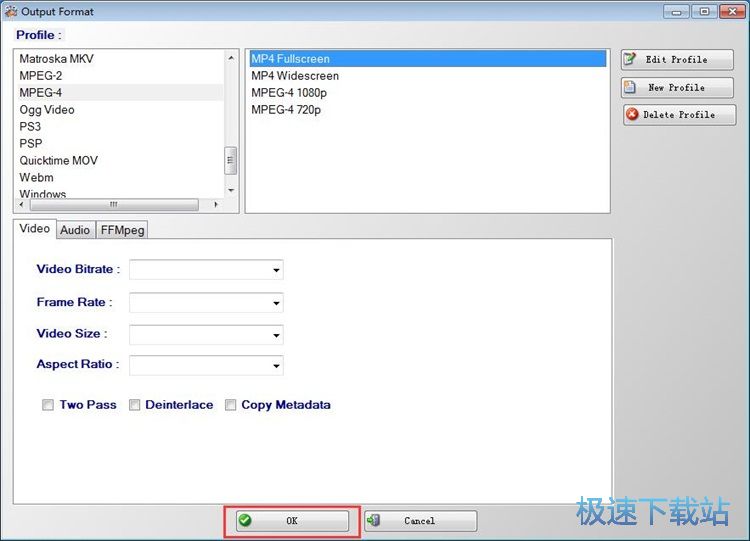Expand the Frame Rate dropdown
The width and height of the screenshot is (750, 541).
276,303
